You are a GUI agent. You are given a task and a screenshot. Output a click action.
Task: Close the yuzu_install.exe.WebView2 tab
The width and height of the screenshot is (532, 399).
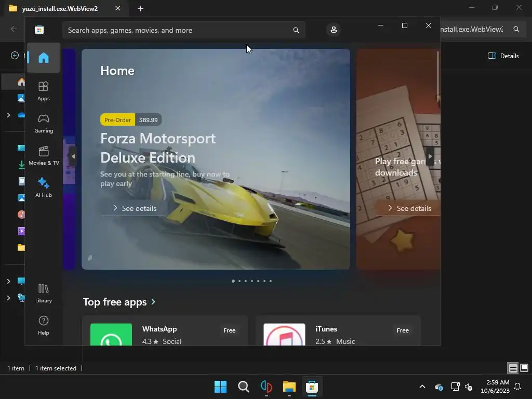[118, 8]
